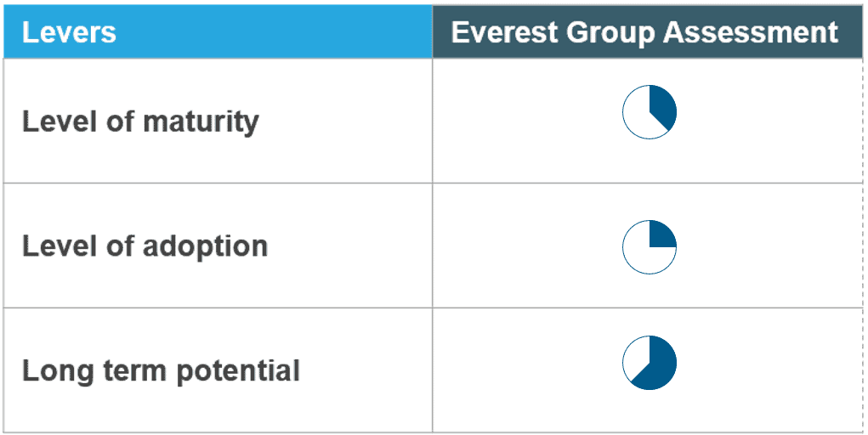Click the Level of adoption label

[x=145, y=246]
